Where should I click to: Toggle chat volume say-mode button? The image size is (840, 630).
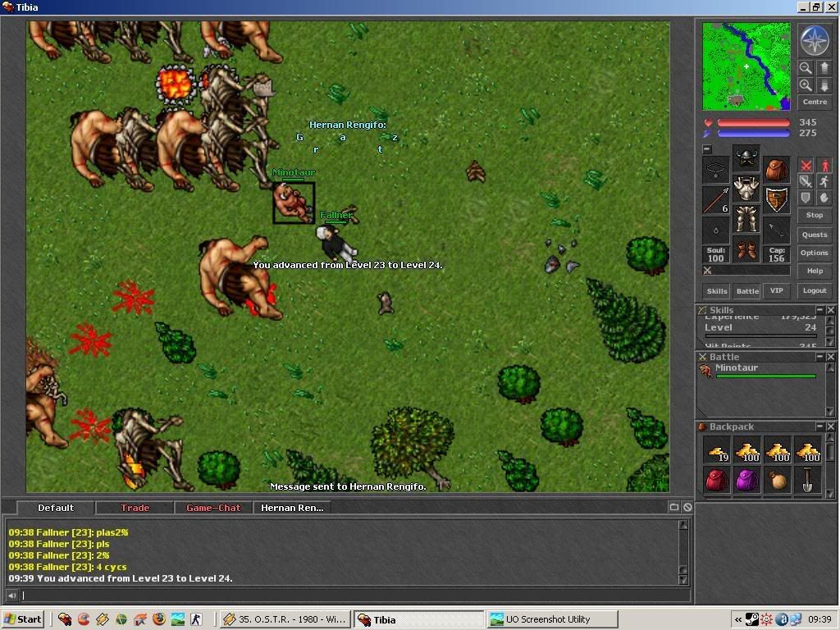pos(11,596)
